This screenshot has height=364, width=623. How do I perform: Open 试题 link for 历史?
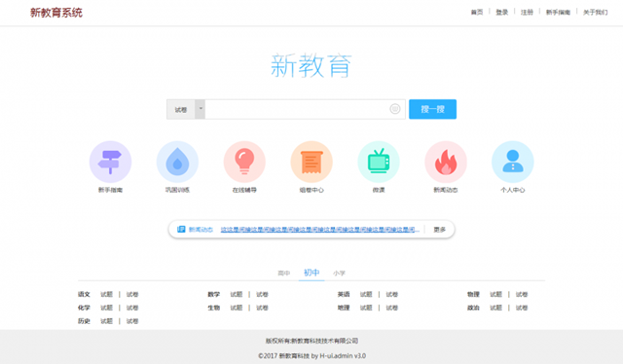point(106,321)
